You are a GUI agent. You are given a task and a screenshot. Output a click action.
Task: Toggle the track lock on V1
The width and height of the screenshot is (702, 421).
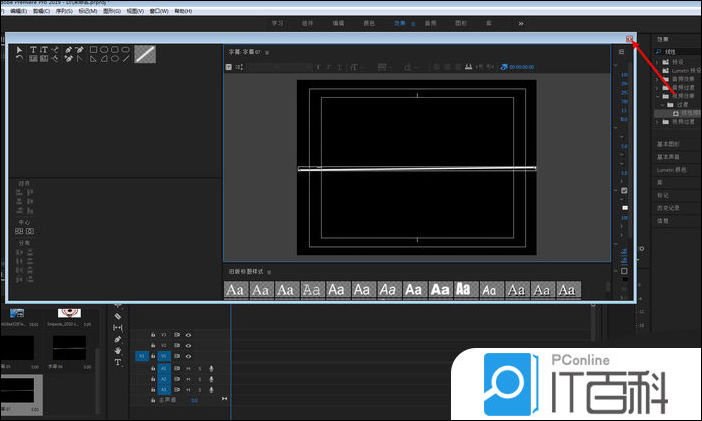pyautogui.click(x=152, y=356)
